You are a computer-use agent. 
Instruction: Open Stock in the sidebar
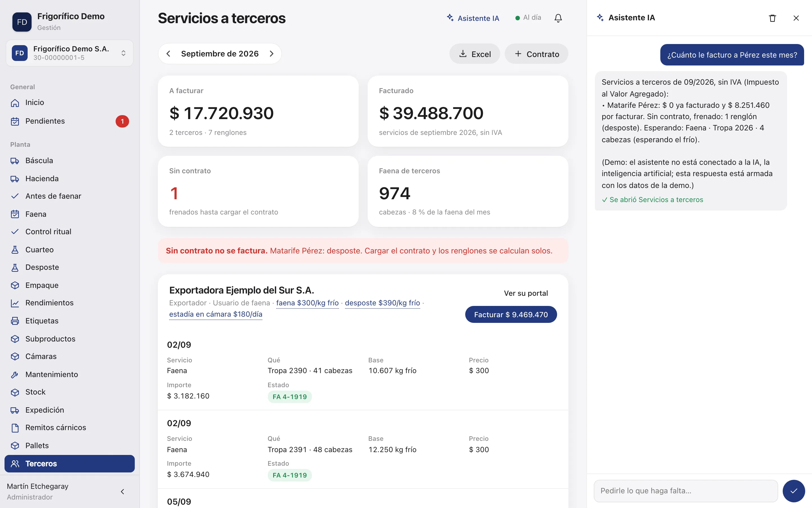point(69,392)
